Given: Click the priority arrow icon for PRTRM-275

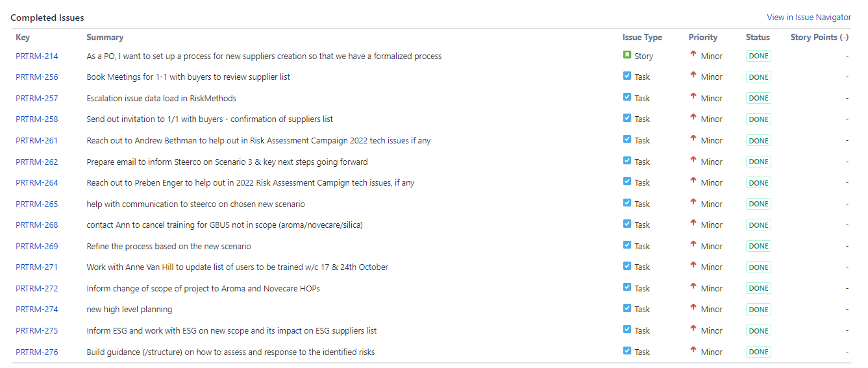Looking at the screenshot, I should pyautogui.click(x=693, y=329).
